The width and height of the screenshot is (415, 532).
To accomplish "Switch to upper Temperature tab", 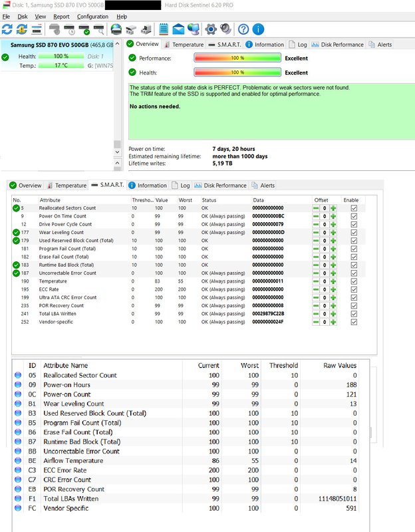I will (184, 45).
